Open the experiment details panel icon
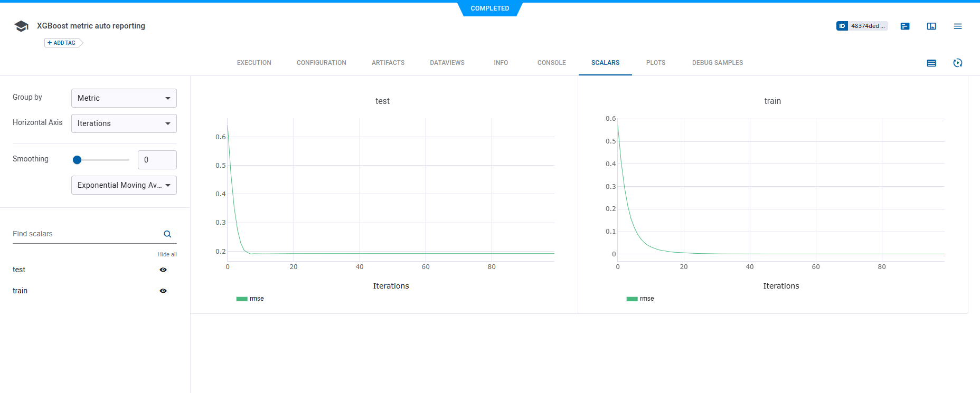 (905, 26)
